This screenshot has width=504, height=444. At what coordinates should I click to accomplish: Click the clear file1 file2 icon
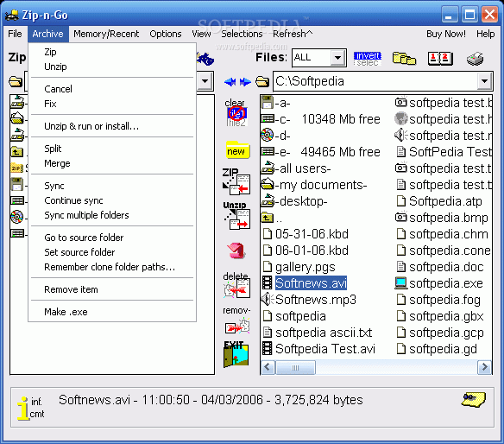tap(236, 112)
